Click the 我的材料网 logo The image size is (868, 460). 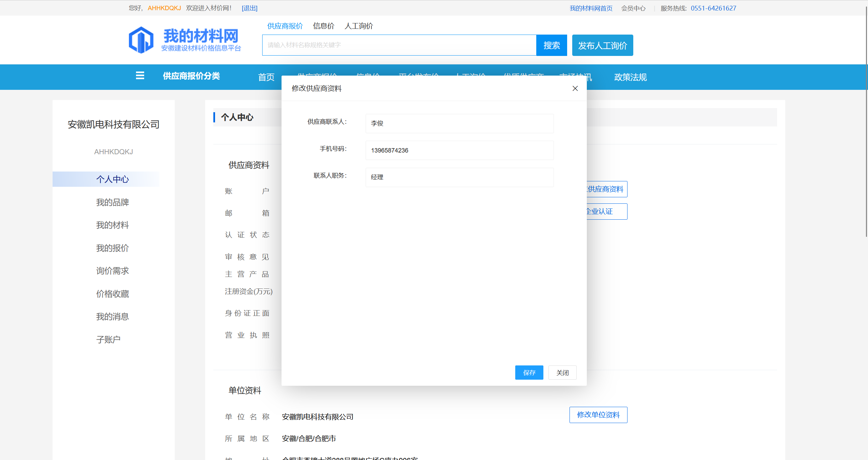185,40
